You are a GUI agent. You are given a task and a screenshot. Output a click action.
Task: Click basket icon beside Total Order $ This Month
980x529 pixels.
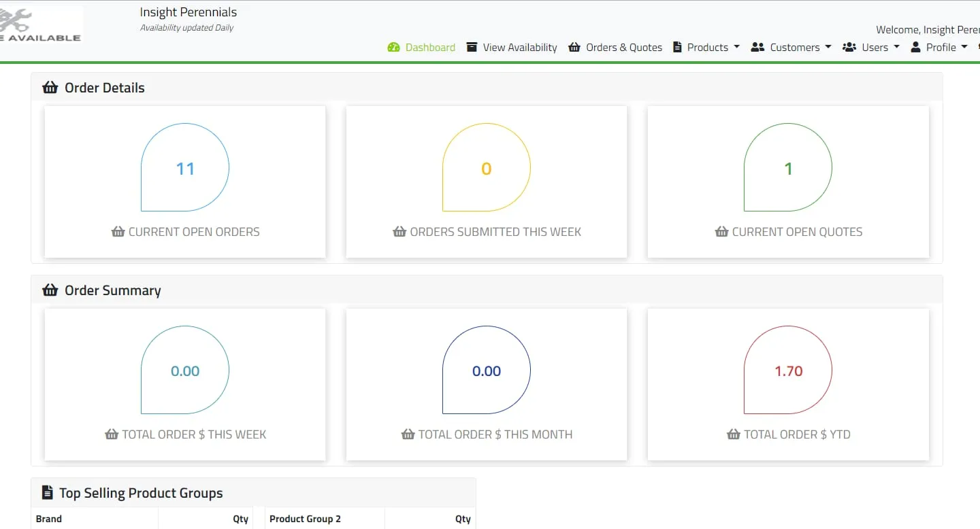pos(408,434)
